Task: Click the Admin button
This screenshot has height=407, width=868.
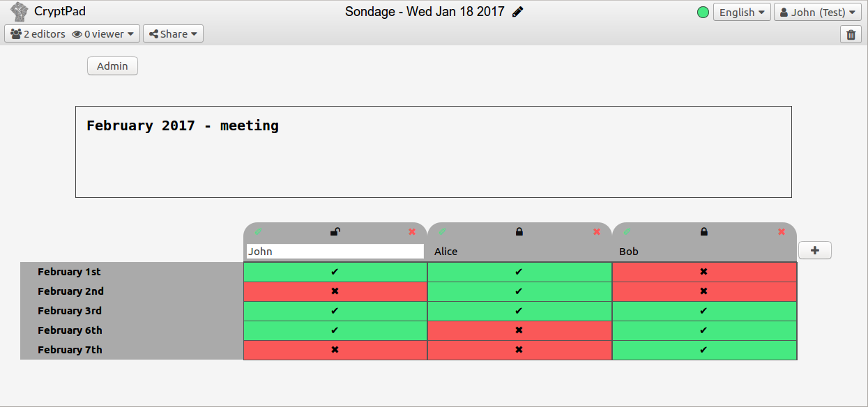Action: (x=112, y=66)
